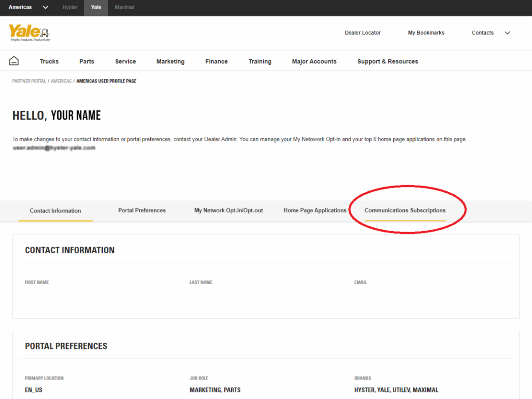The width and height of the screenshot is (532, 399).
Task: Click the Partner Portal breadcrumb link
Action: (x=29, y=81)
